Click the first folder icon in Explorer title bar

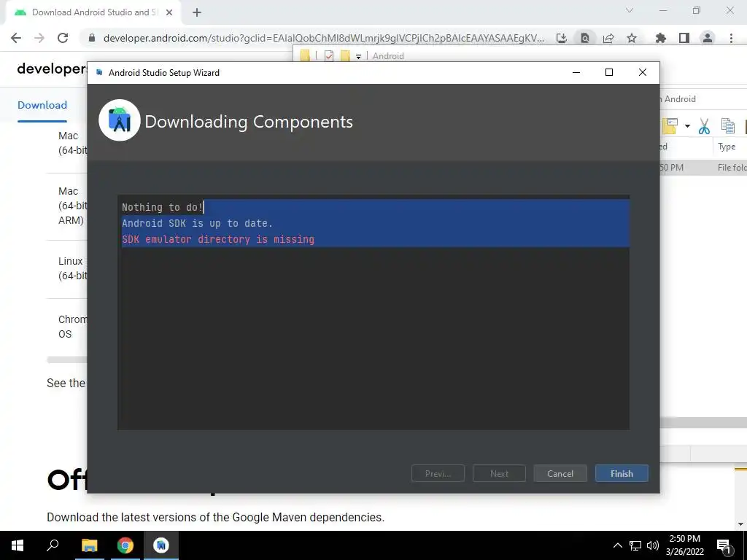305,56
